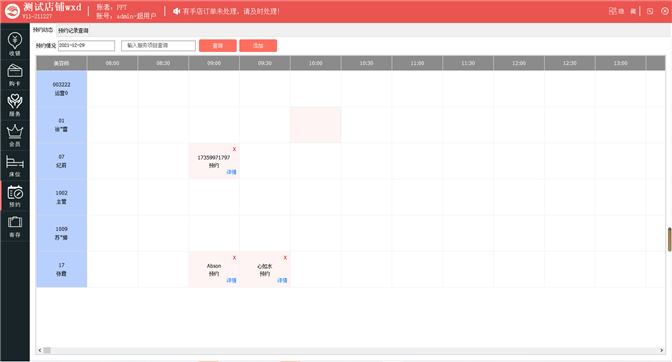This screenshot has height=362, width=672.
Task: Switch to the 预约动态 tab
Action: [x=43, y=30]
